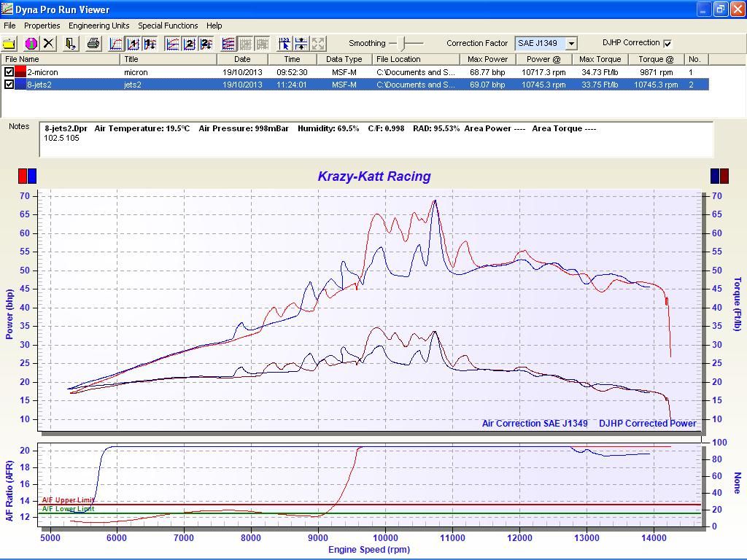Click the Power @ column header
Viewport: 747px width, 560px height.
[x=543, y=59]
